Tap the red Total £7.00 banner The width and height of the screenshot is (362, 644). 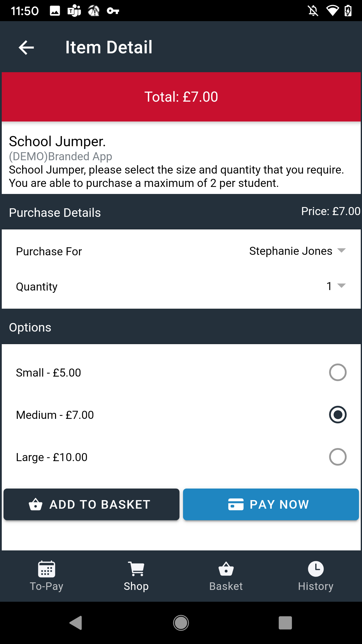[x=181, y=97]
